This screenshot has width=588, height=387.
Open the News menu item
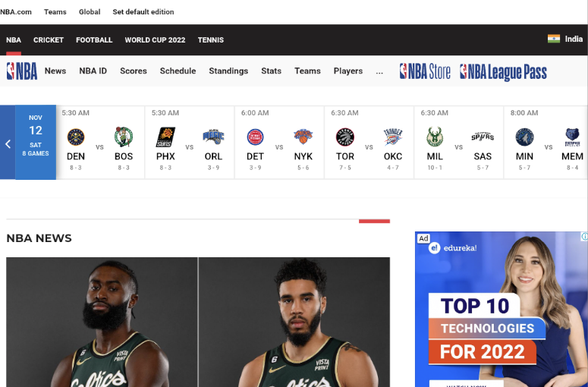55,71
